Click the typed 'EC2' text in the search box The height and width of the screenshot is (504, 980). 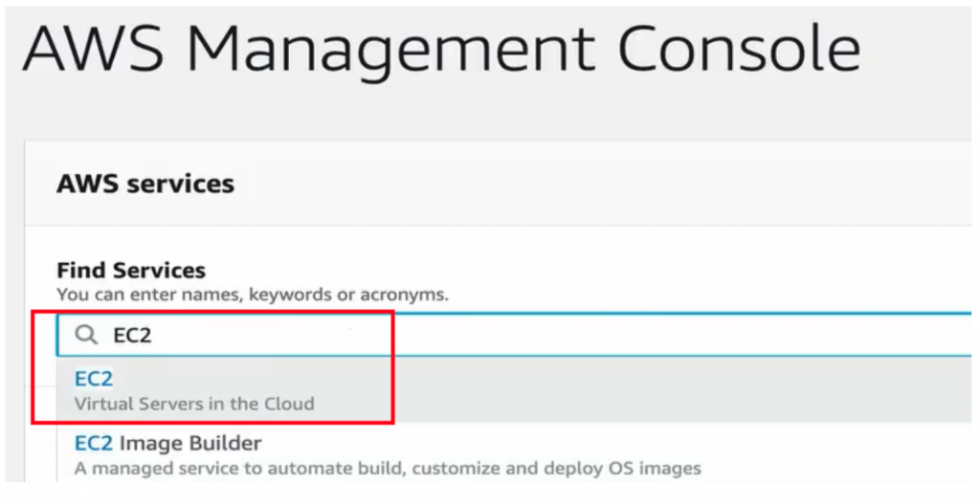(x=133, y=336)
